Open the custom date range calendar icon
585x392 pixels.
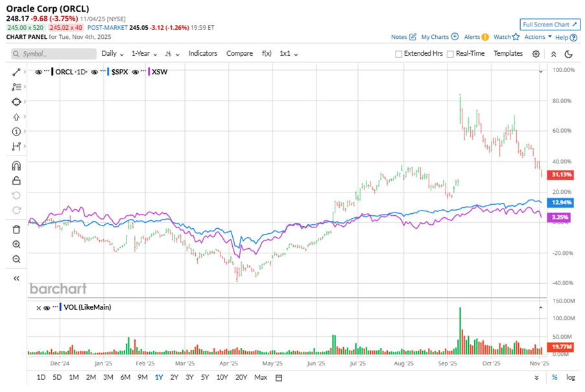point(279,378)
